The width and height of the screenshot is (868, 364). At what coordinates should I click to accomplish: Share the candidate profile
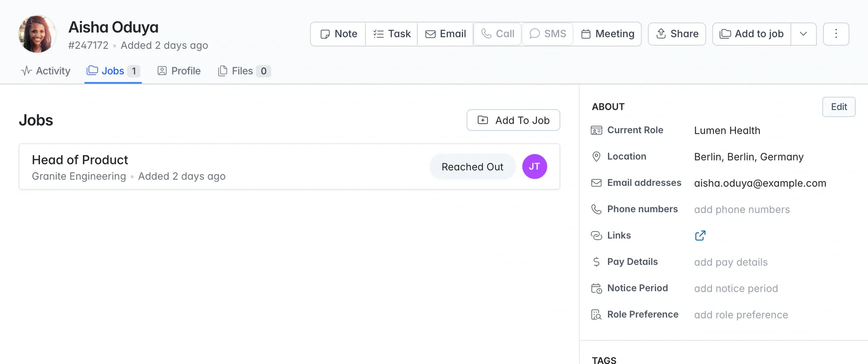point(677,34)
